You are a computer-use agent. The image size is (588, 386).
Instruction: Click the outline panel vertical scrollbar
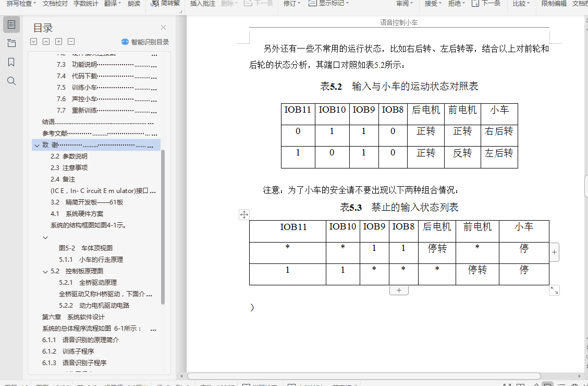163,227
